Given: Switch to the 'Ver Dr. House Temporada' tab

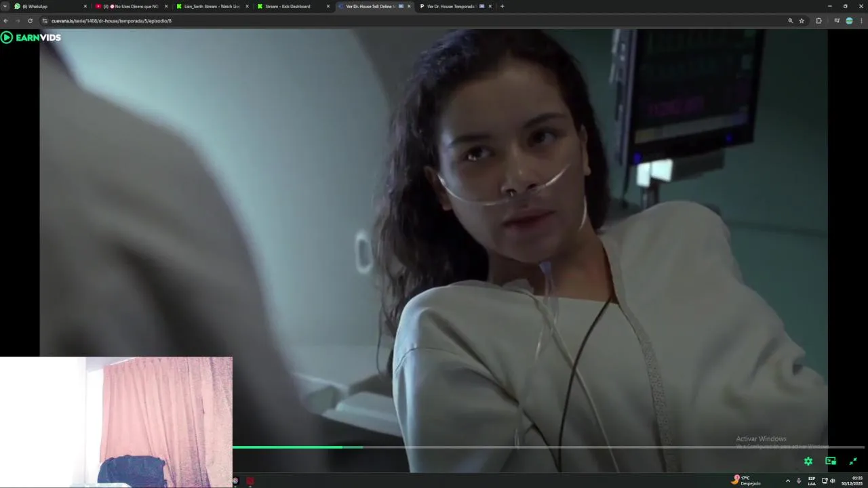Looking at the screenshot, I should pos(454,6).
